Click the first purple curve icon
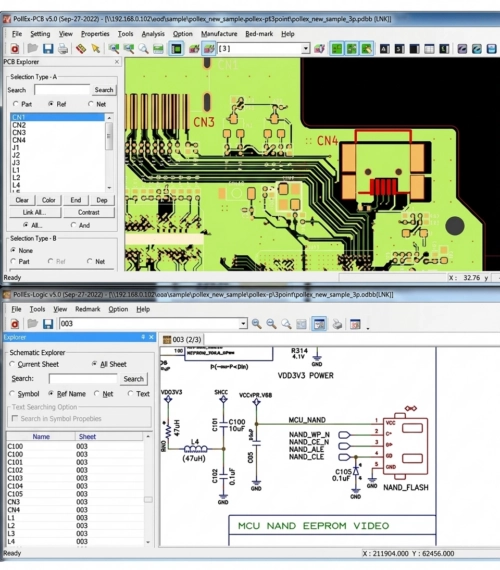500x570 pixels. coord(462,48)
